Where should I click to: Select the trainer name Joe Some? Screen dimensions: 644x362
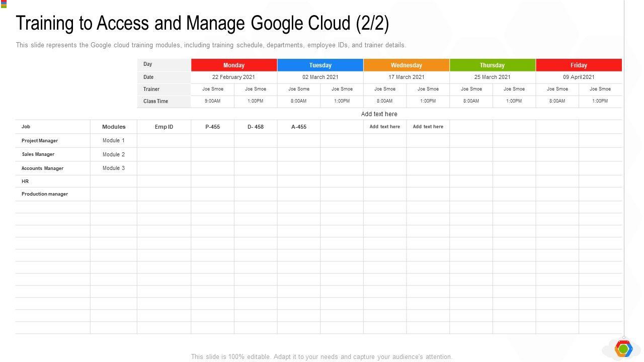[299, 89]
